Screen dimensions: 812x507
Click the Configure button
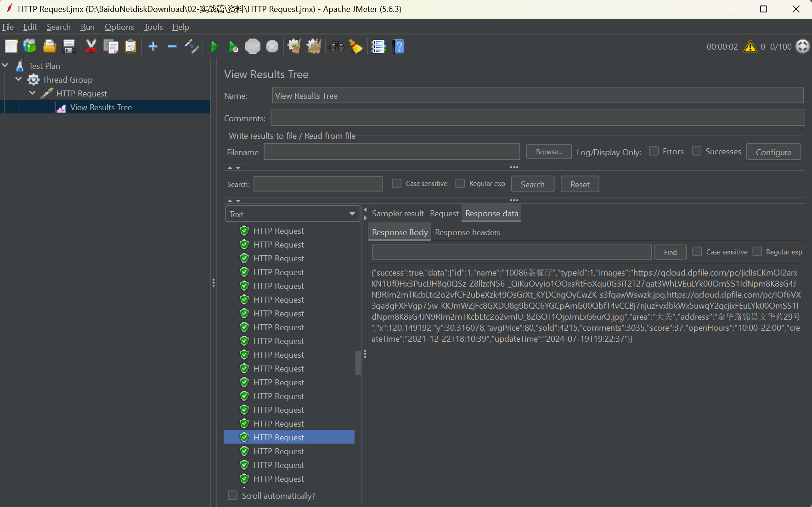(x=773, y=152)
